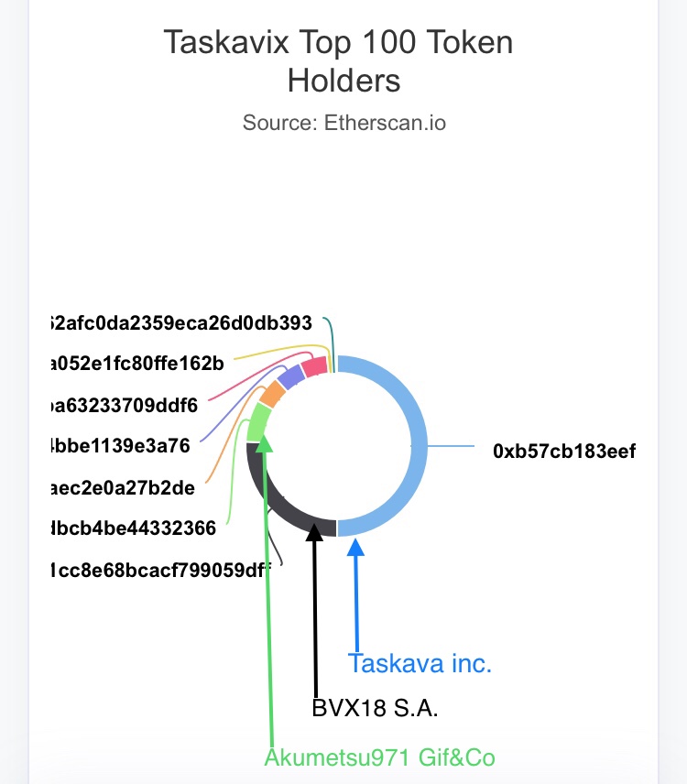Click the purple donut slice
Image resolution: width=687 pixels, height=784 pixels.
[x=290, y=378]
